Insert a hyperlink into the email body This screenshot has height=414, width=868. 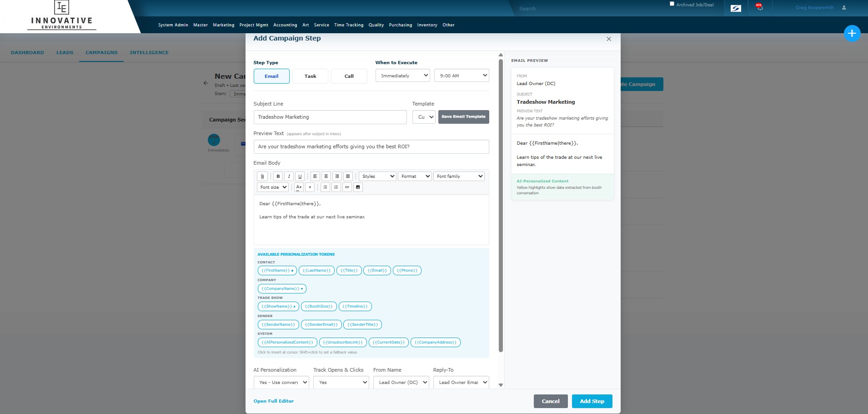347,187
